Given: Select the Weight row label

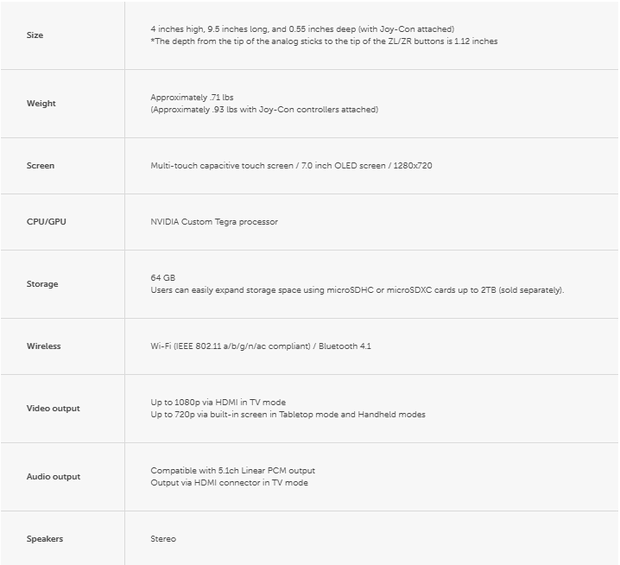Looking at the screenshot, I should (41, 104).
